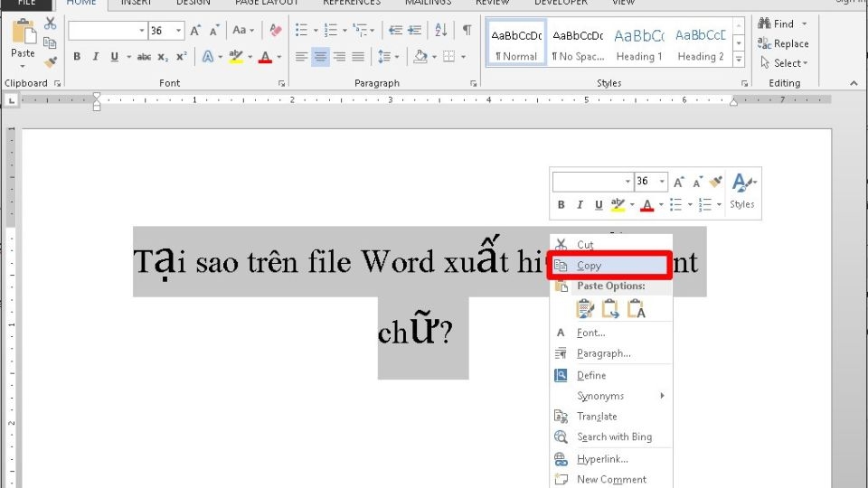
Task: Click Grow Font in the mini toolbar
Action: click(679, 182)
